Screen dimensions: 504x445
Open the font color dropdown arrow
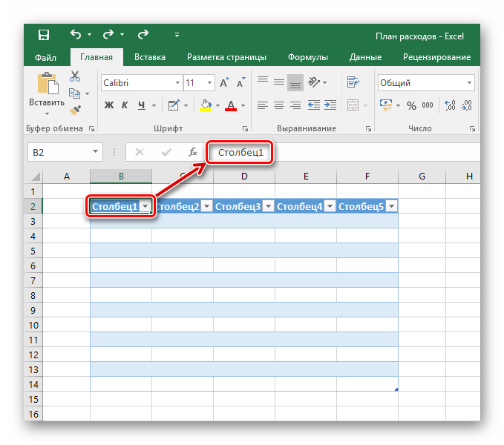coord(243,105)
